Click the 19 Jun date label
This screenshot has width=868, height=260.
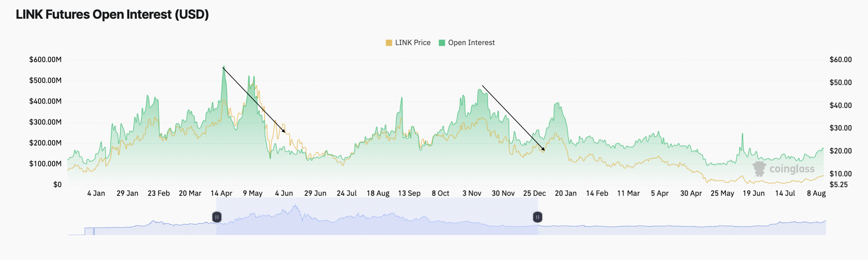click(x=754, y=193)
